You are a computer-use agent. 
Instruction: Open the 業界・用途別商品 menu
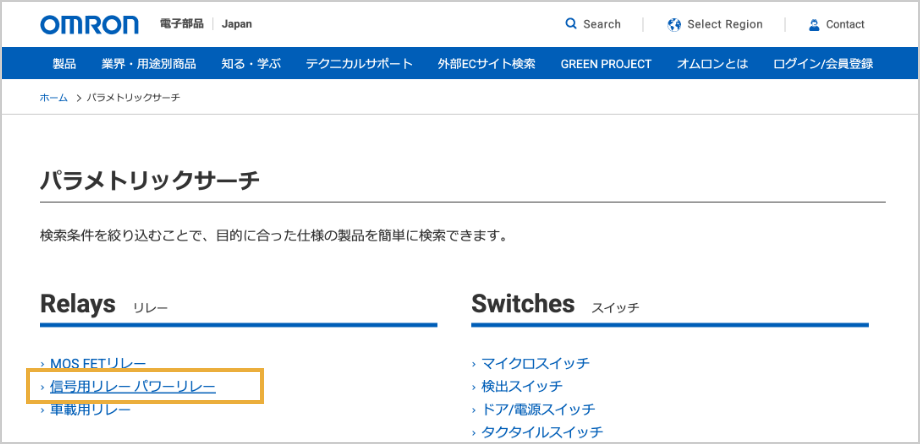149,64
